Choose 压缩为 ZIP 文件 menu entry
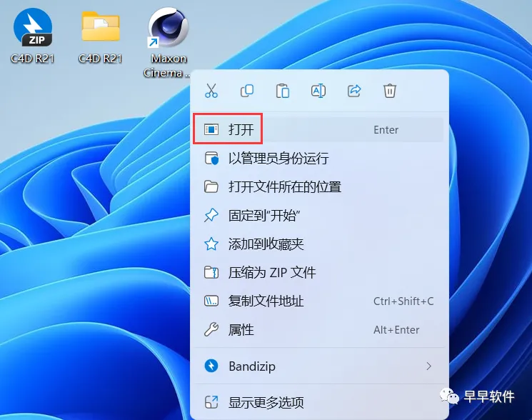 (319, 272)
